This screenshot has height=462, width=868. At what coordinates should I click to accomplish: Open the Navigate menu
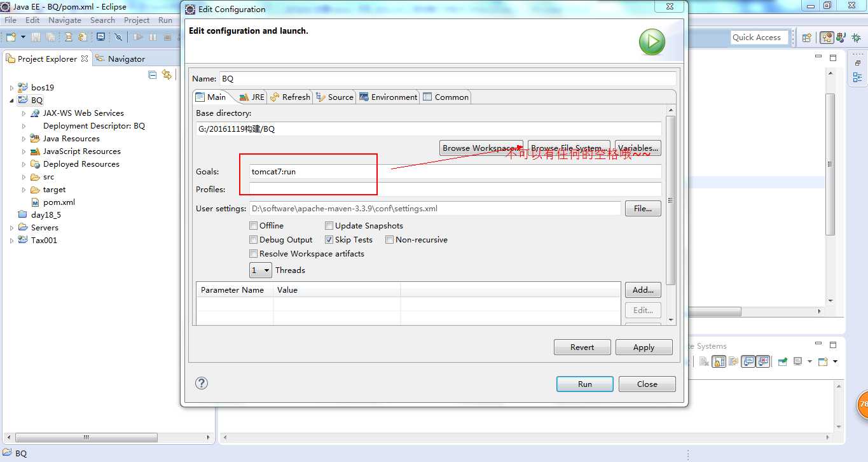point(65,20)
